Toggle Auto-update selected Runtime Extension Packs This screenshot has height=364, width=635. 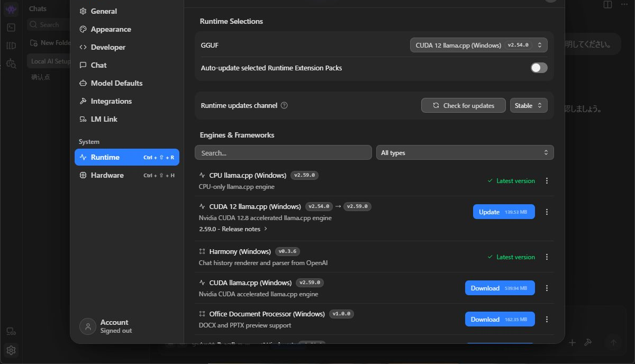(x=539, y=68)
